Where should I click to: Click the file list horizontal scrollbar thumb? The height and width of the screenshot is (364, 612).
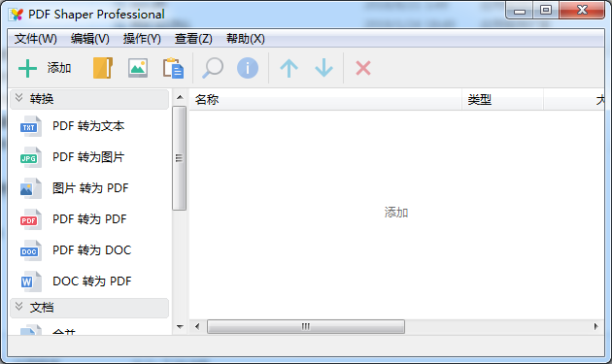[306, 326]
